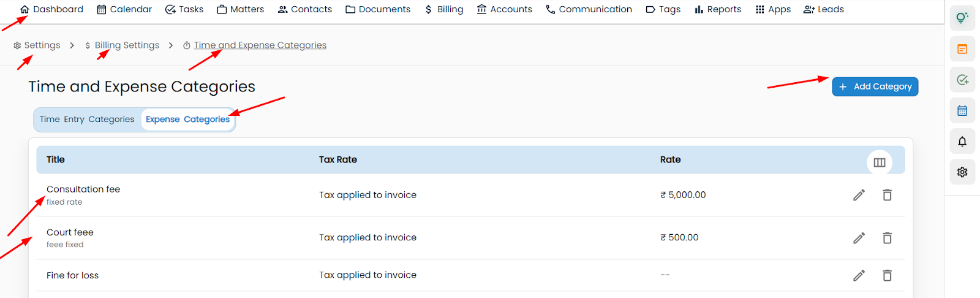Viewport: 980px width, 298px height.
Task: Open the Dashboard menu item
Action: pos(51,9)
